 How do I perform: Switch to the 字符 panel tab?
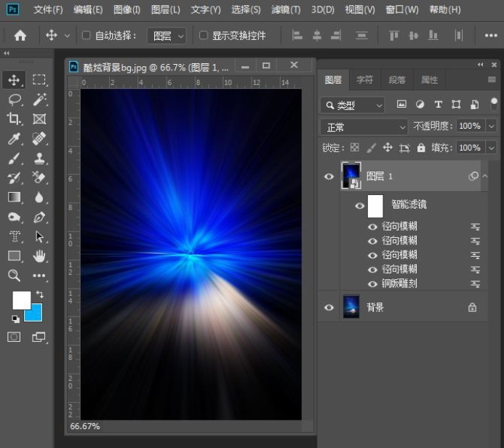click(x=364, y=80)
